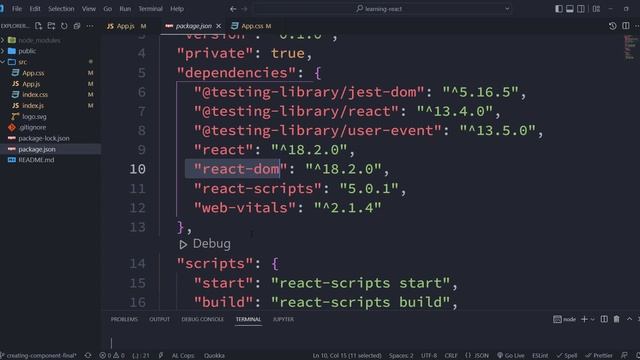Open the Edit menu

pyautogui.click(x=35, y=9)
